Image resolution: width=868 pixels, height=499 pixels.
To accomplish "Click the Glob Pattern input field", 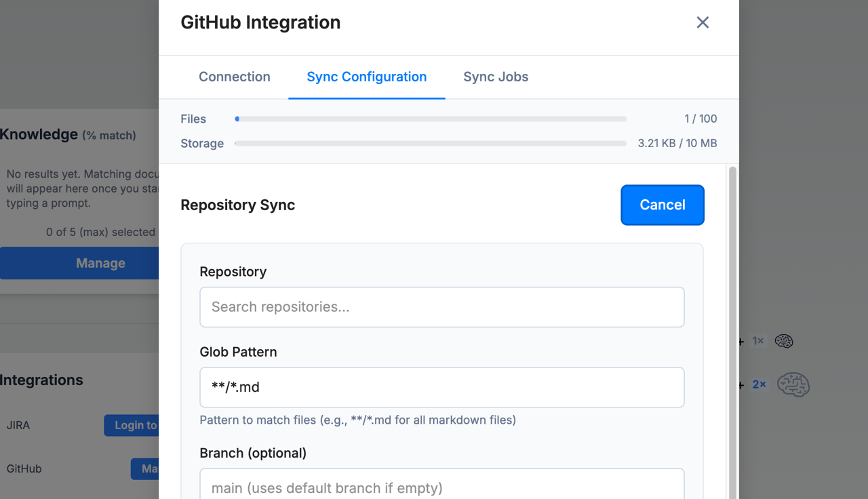I will (x=441, y=387).
